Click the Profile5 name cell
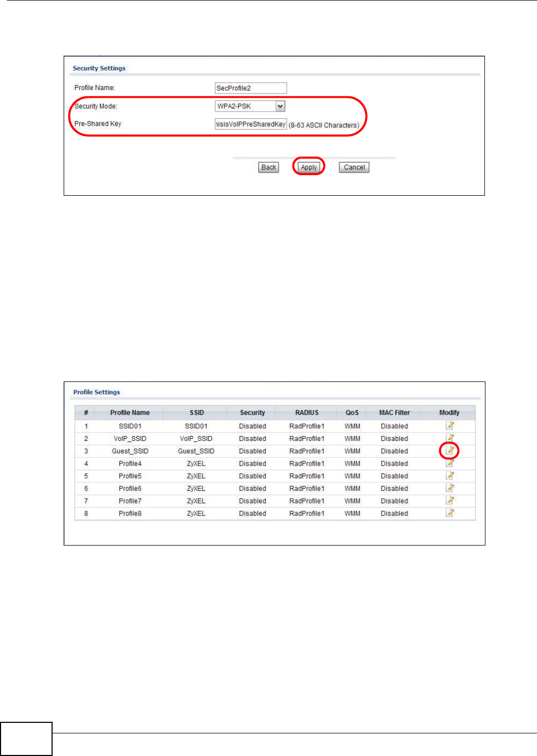The image size is (537, 756). (x=130, y=476)
